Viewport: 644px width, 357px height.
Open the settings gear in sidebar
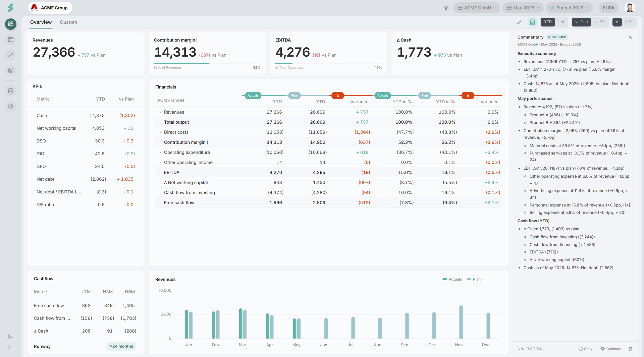pos(11,106)
